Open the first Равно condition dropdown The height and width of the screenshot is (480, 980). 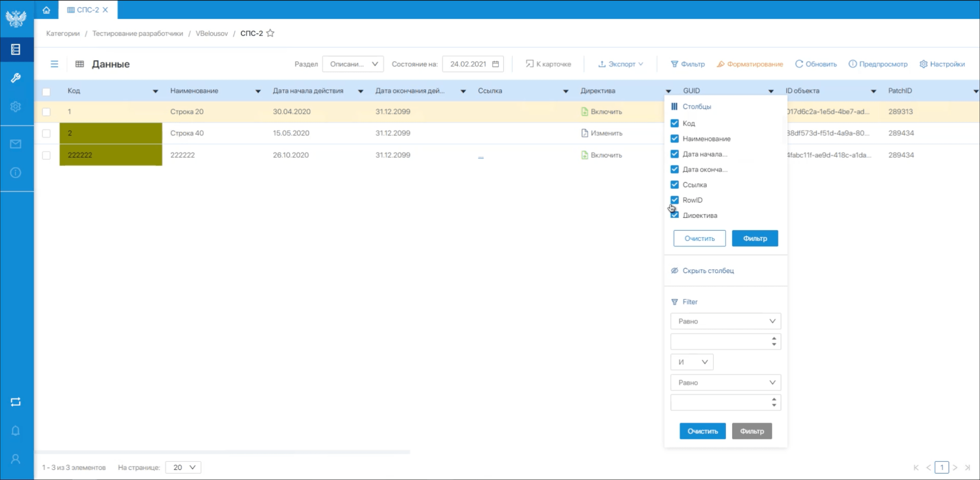pyautogui.click(x=725, y=321)
